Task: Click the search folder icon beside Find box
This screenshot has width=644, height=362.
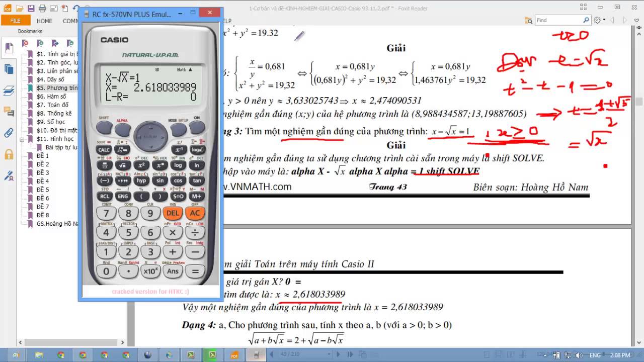Action: pyautogui.click(x=529, y=20)
